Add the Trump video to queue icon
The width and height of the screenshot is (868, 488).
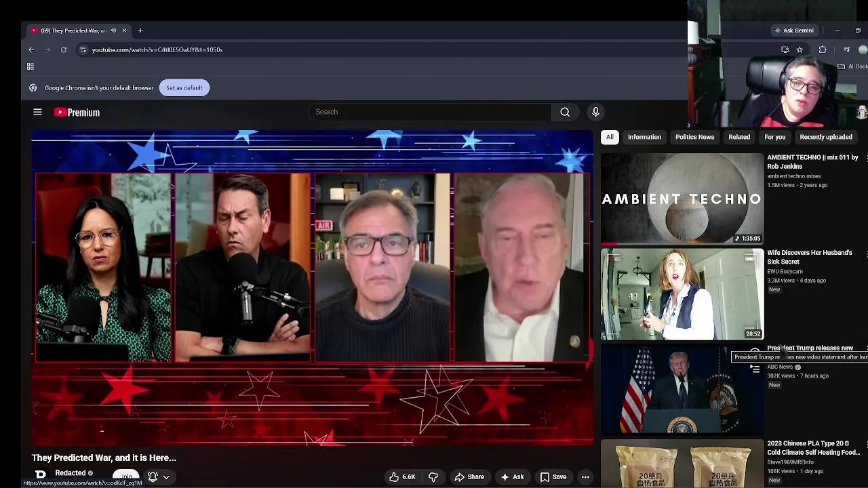[x=755, y=369]
